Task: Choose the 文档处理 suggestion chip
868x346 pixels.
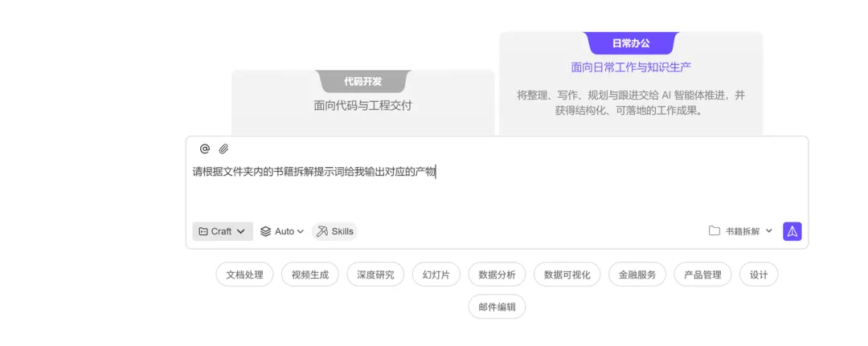Action: click(244, 275)
